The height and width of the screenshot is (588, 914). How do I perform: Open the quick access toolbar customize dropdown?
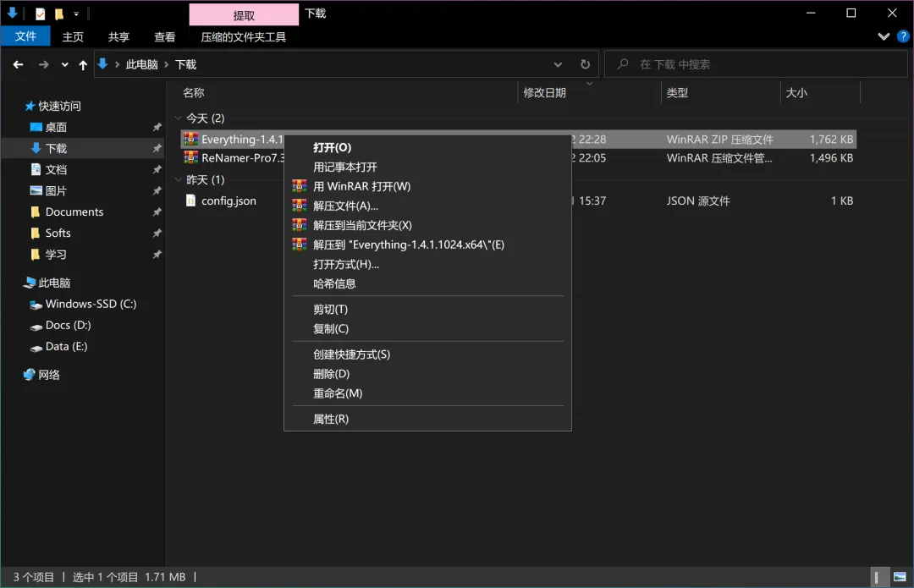[76, 14]
